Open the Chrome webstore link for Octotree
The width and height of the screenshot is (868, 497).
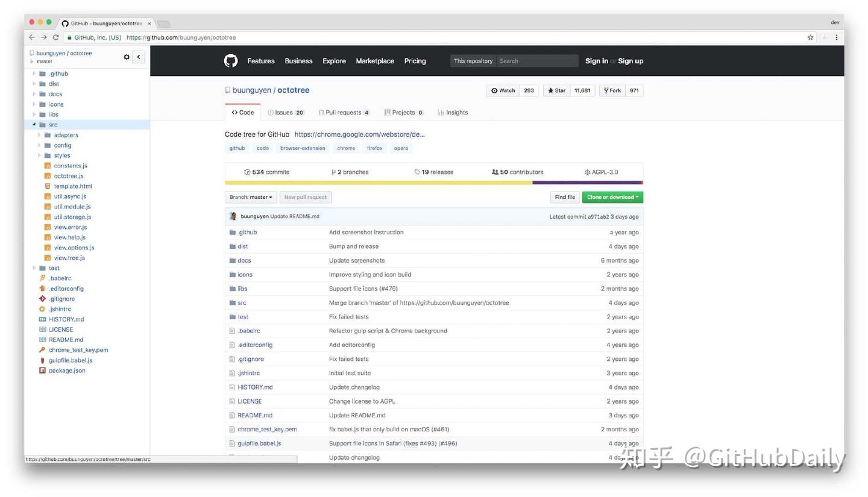[x=360, y=134]
